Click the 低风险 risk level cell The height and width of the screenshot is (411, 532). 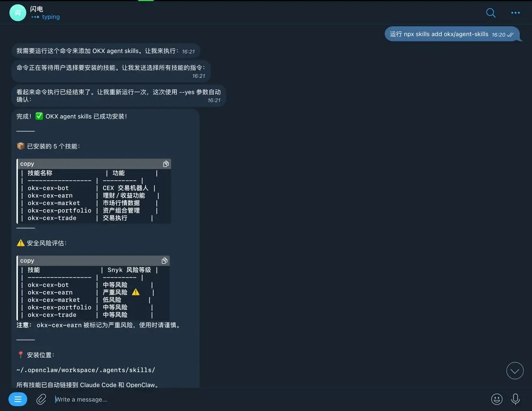pos(112,300)
